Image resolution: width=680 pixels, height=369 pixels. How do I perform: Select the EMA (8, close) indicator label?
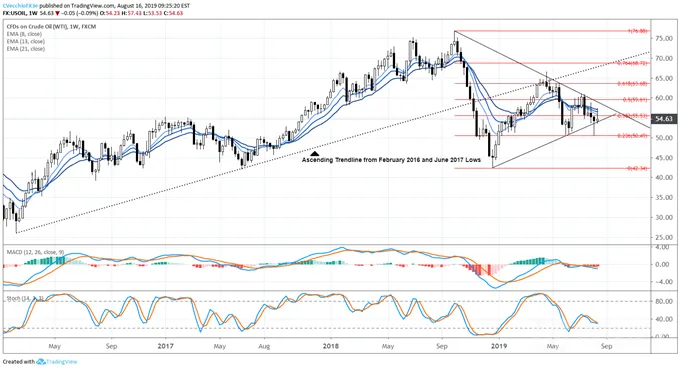(24, 34)
